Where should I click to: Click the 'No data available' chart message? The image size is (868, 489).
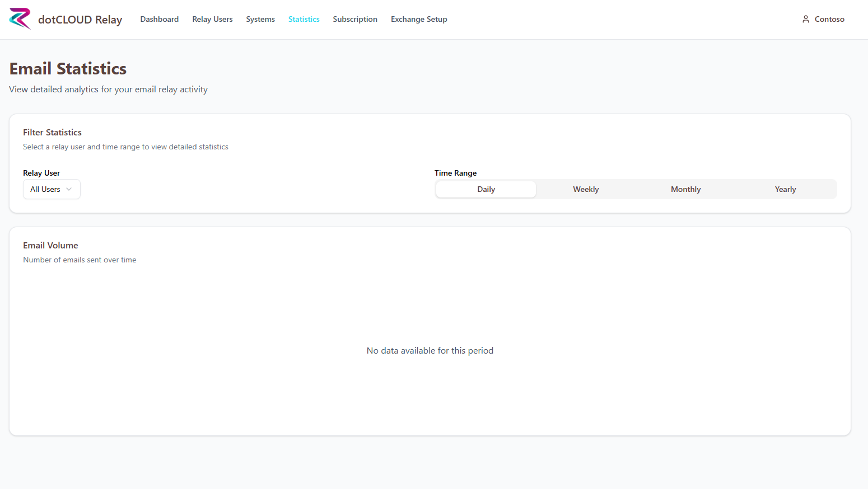(x=430, y=350)
